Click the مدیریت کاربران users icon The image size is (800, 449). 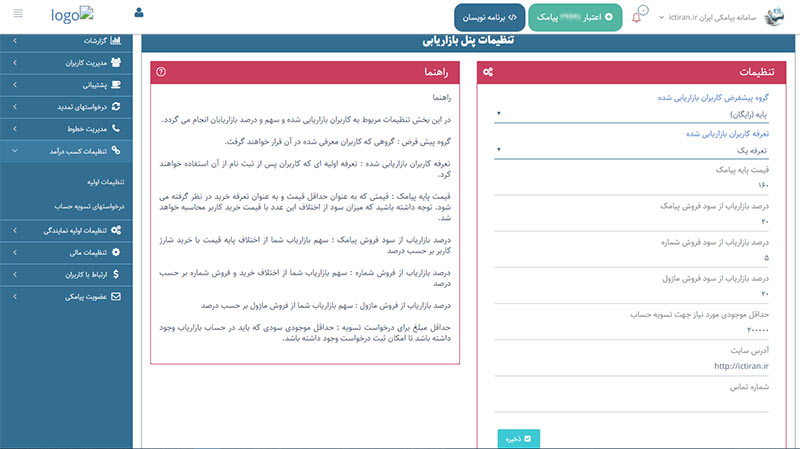click(x=116, y=62)
